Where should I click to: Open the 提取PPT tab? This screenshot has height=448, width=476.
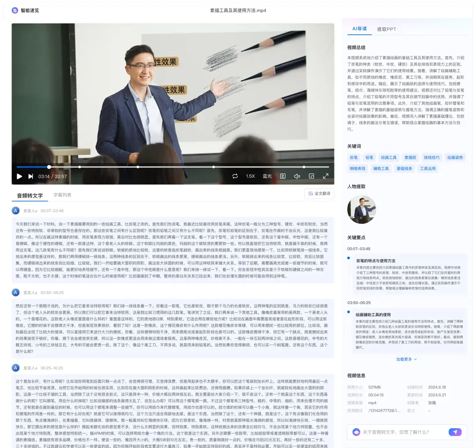coord(387,29)
